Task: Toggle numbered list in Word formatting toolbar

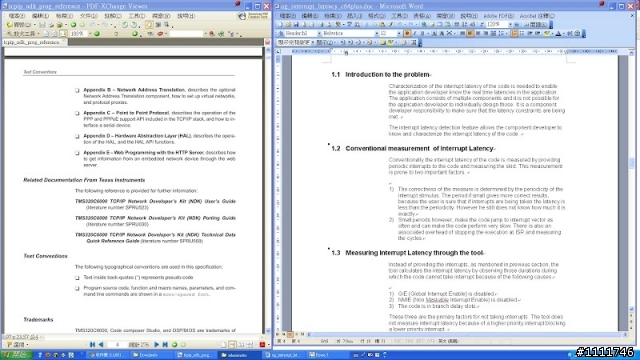Action: click(514, 33)
